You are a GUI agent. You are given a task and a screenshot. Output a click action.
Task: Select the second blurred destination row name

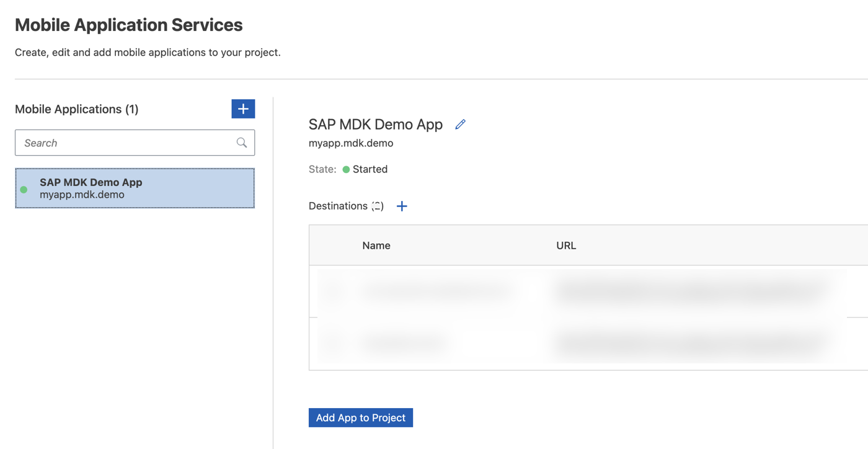[x=404, y=342]
